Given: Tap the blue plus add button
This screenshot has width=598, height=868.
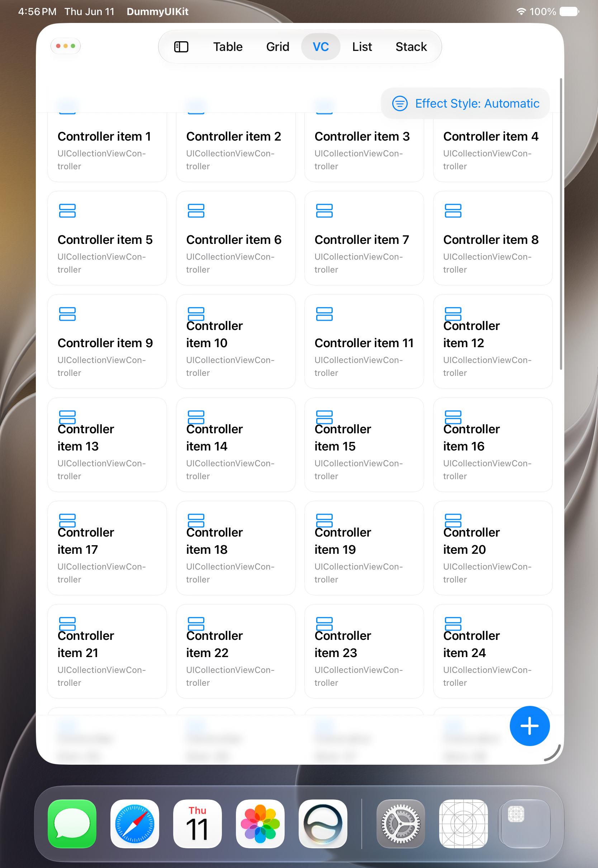Looking at the screenshot, I should tap(530, 726).
